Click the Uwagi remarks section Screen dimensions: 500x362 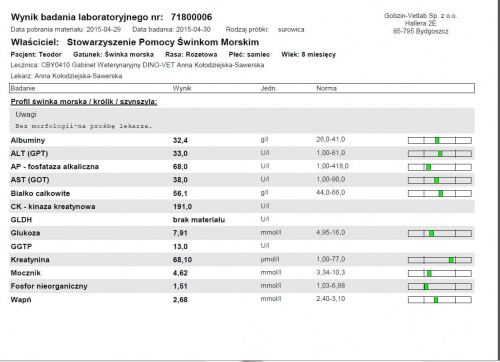242,120
